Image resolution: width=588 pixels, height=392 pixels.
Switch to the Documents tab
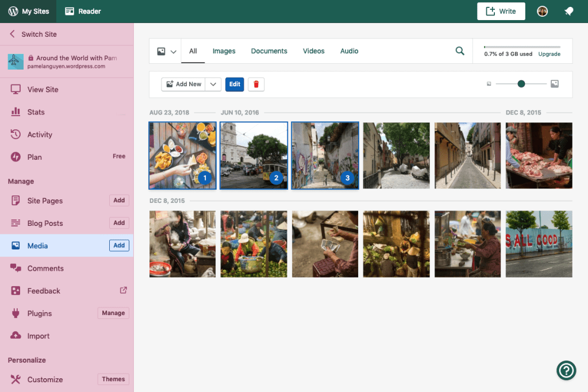coord(269,51)
